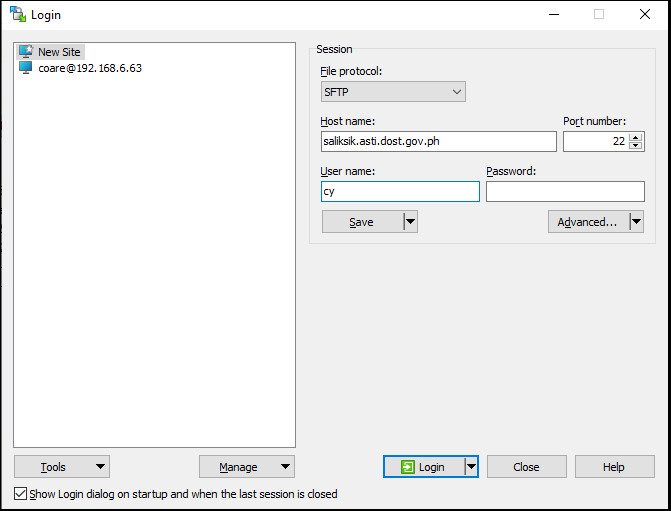
Task: Open the File protocol SFTP dropdown
Action: pos(393,92)
